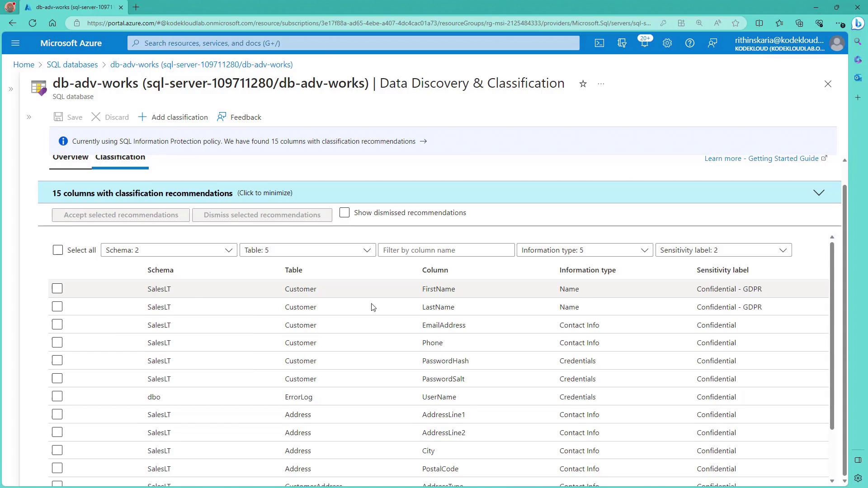Click the info icon in the policy banner
The width and height of the screenshot is (868, 488).
pos(63,141)
